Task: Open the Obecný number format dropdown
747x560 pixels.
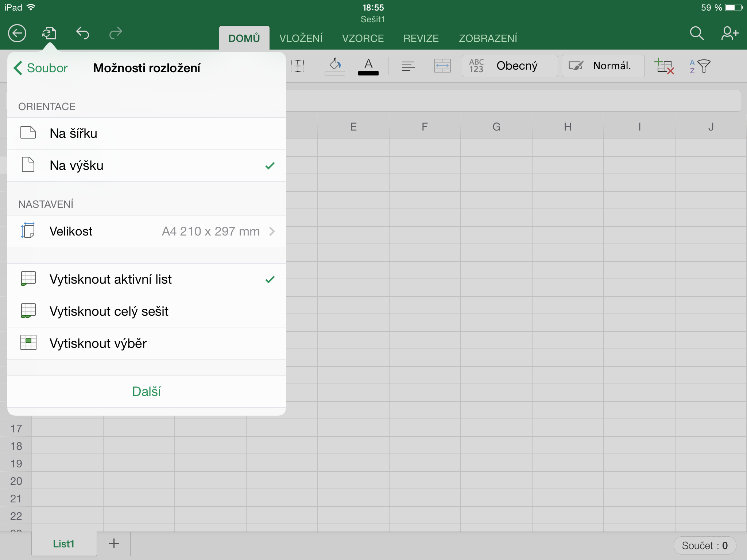Action: [x=510, y=66]
